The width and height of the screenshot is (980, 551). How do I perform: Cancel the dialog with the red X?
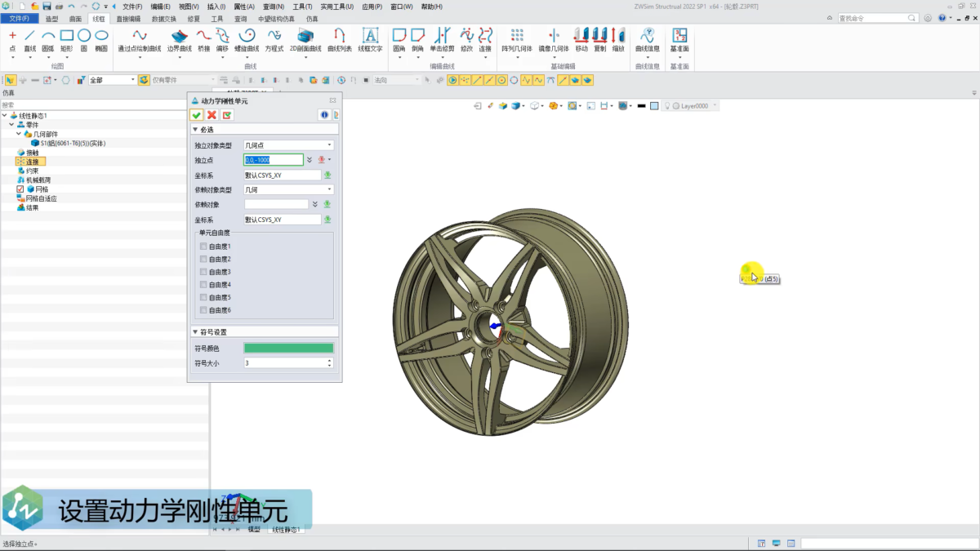click(x=212, y=115)
